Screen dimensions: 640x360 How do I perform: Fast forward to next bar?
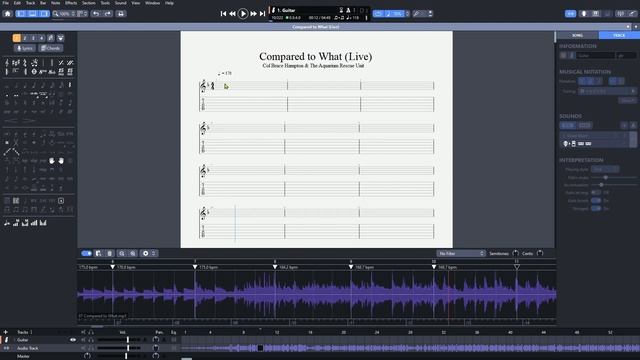[x=253, y=13]
